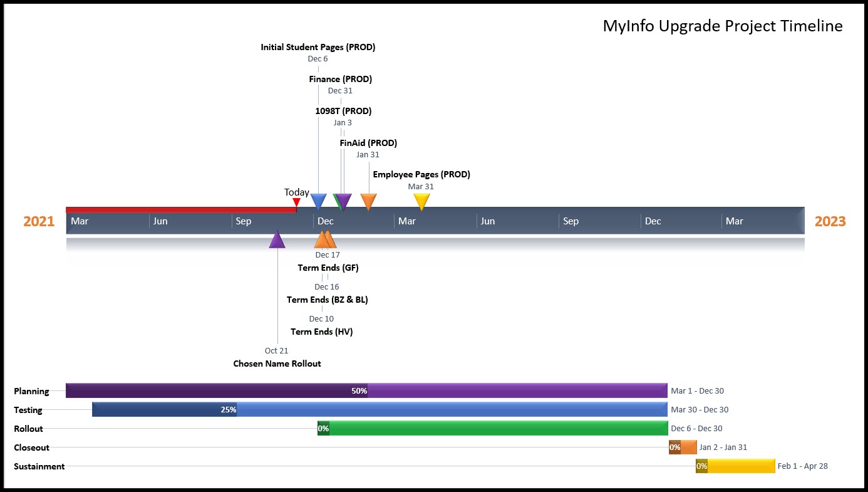Click the Jan 31 milestone date

pos(368,155)
